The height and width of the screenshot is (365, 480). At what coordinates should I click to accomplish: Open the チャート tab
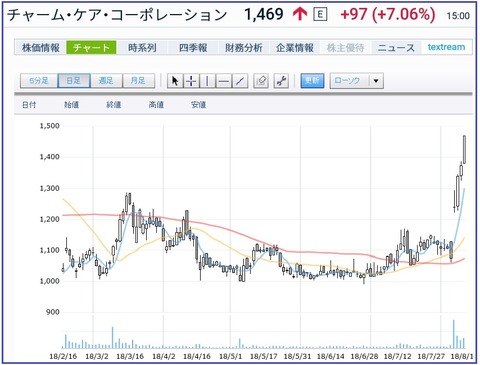(91, 47)
